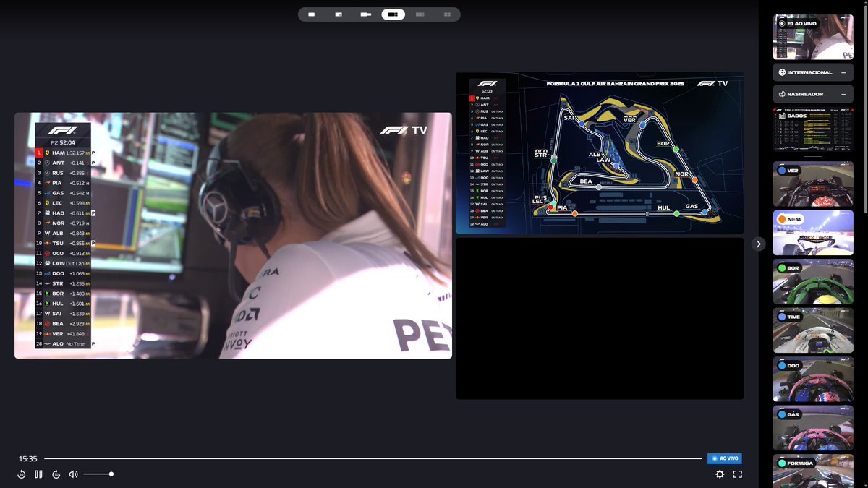Open DOO onboard camera thumbnail
The width and height of the screenshot is (868, 488).
tap(813, 379)
